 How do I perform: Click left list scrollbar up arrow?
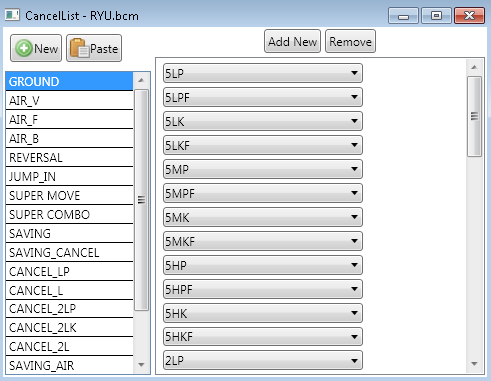pos(141,80)
